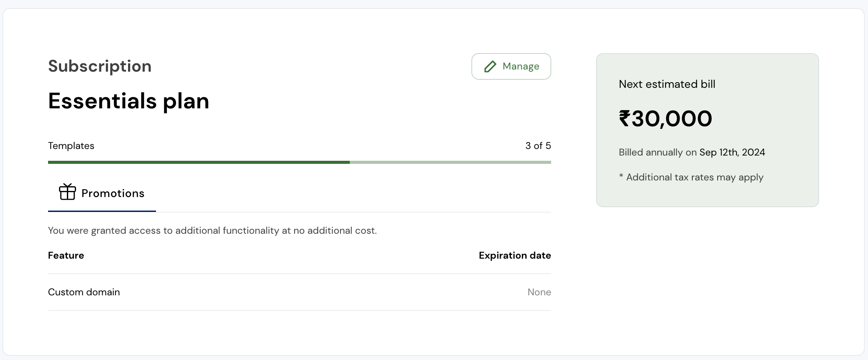Click the unfilled portion of Templates bar

[x=450, y=162]
